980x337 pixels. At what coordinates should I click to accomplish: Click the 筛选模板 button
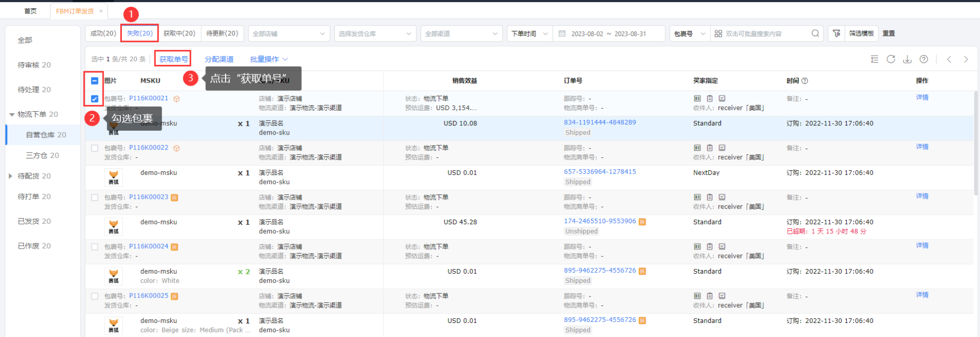pos(861,33)
